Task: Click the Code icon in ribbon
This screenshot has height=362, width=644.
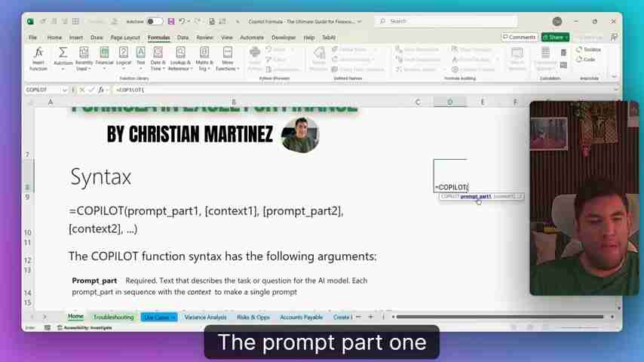Action: (x=578, y=59)
